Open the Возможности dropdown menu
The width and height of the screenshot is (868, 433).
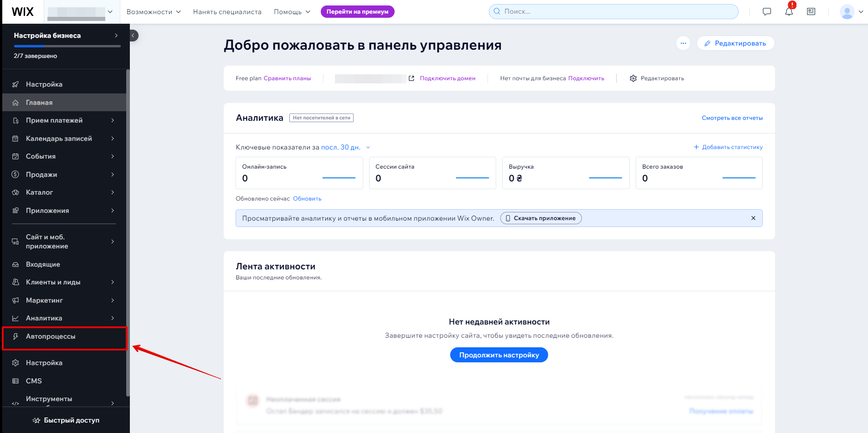click(154, 12)
